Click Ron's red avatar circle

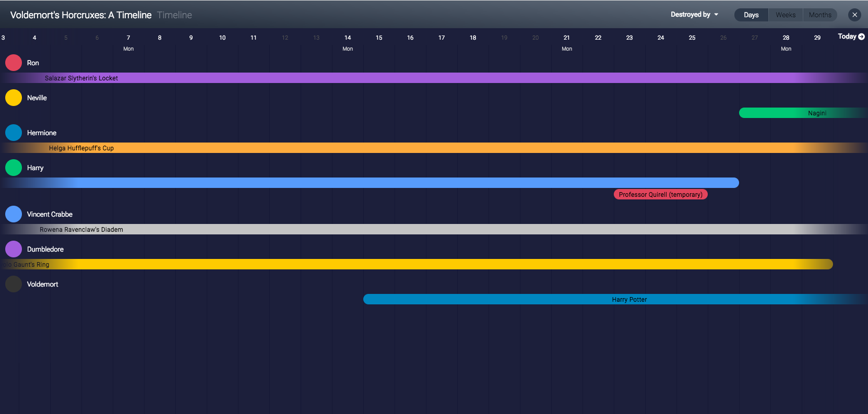coord(14,63)
